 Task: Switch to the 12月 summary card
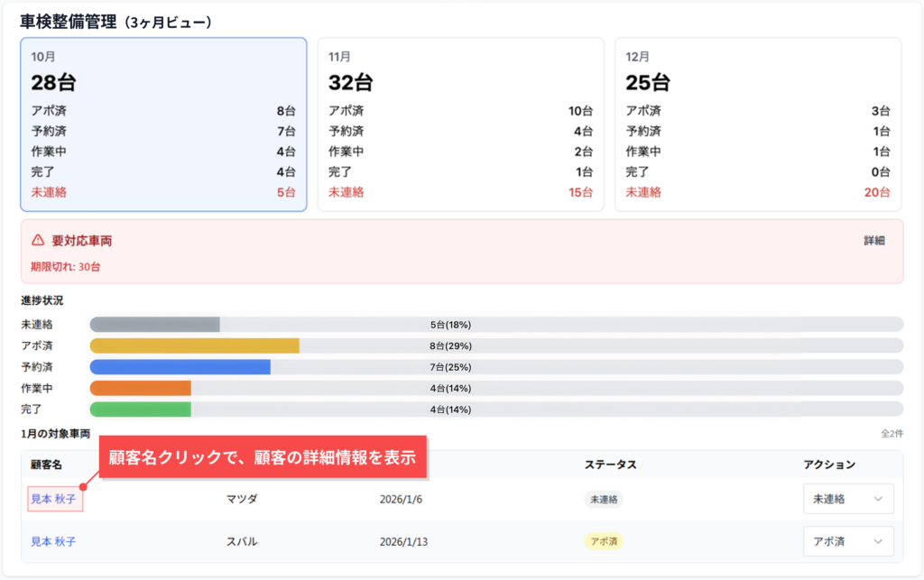(758, 124)
